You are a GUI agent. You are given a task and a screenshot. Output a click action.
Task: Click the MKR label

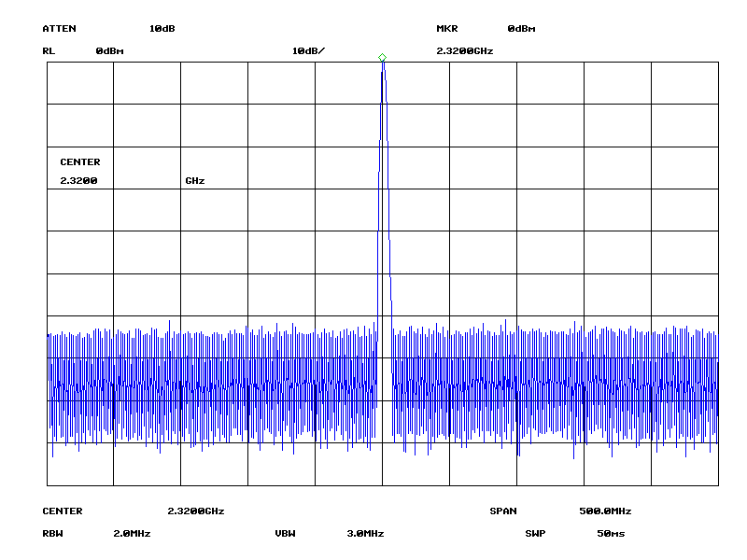447,29
